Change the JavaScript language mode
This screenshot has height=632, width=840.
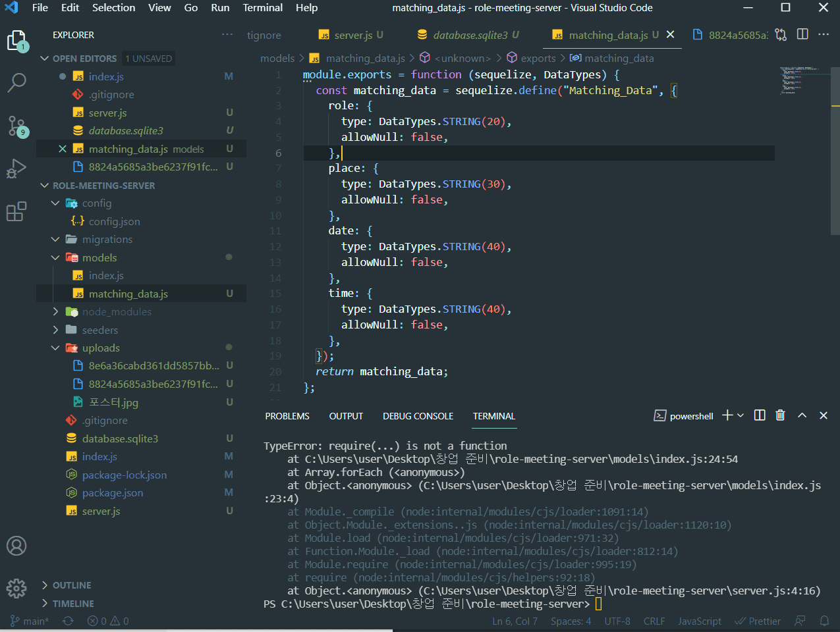(699, 621)
